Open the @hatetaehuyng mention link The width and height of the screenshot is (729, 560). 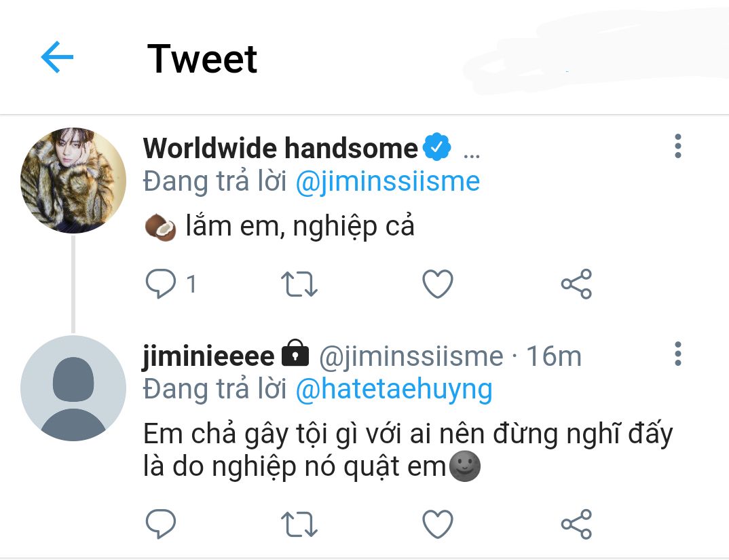pyautogui.click(x=394, y=389)
